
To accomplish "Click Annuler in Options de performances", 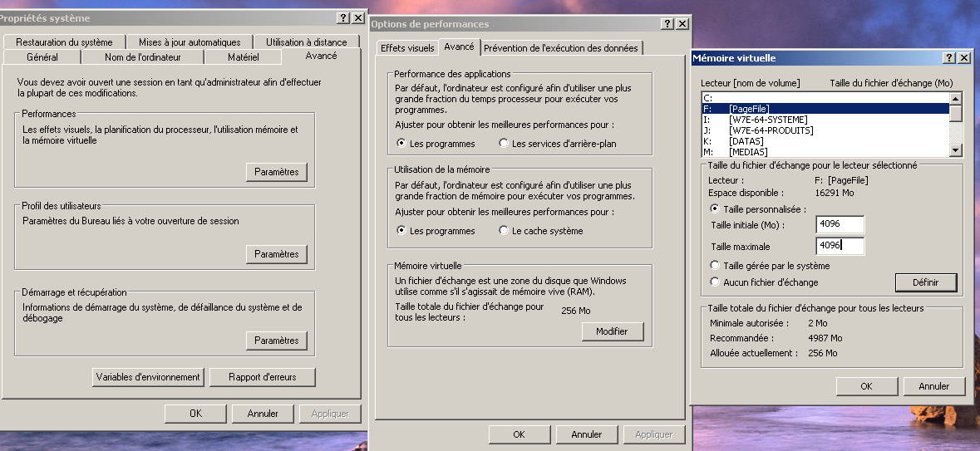I will [x=587, y=434].
